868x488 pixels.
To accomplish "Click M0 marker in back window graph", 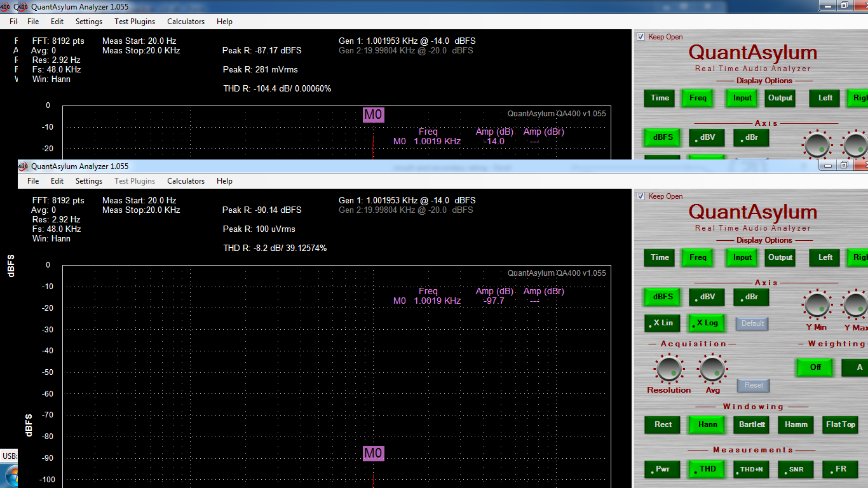I will [x=373, y=114].
